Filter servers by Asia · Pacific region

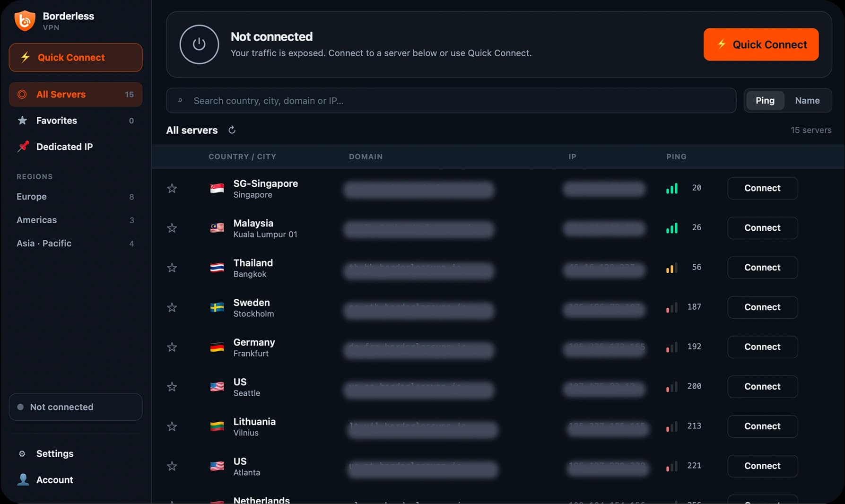[x=76, y=243]
